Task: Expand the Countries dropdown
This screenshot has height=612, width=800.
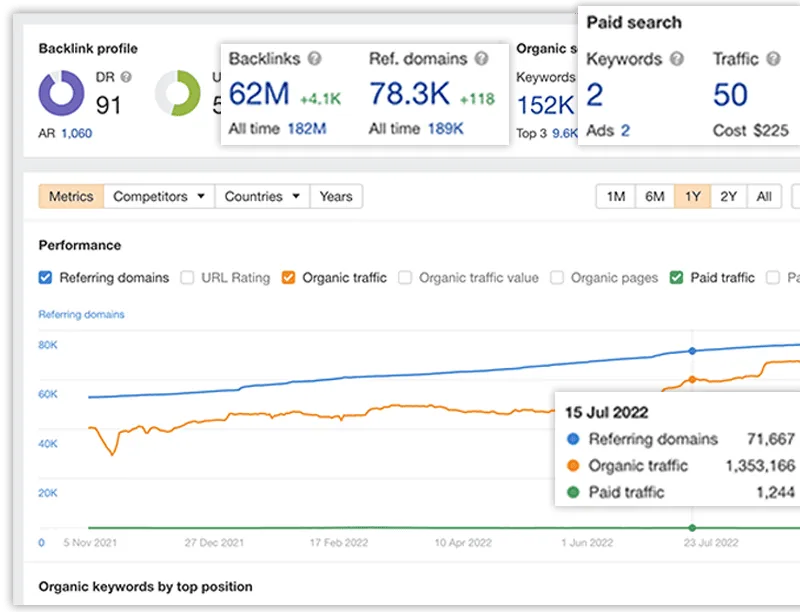Action: (x=263, y=197)
